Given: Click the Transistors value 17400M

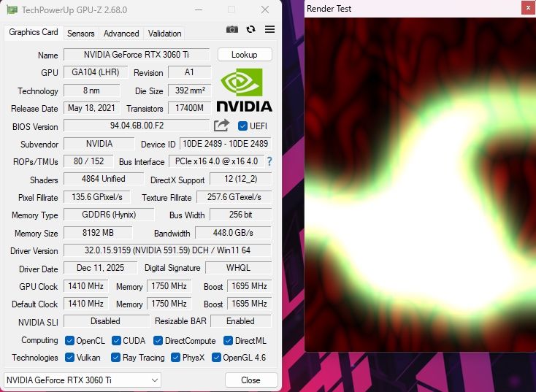Looking at the screenshot, I should tap(189, 108).
